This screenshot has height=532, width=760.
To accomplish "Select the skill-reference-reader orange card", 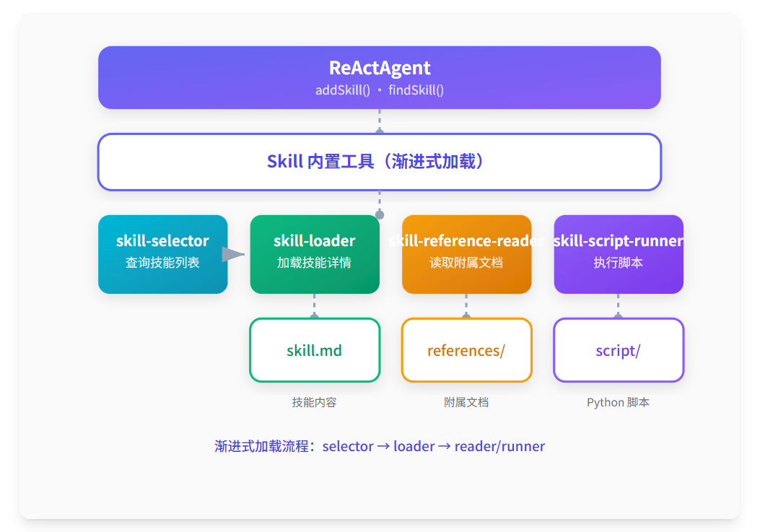I will click(467, 254).
